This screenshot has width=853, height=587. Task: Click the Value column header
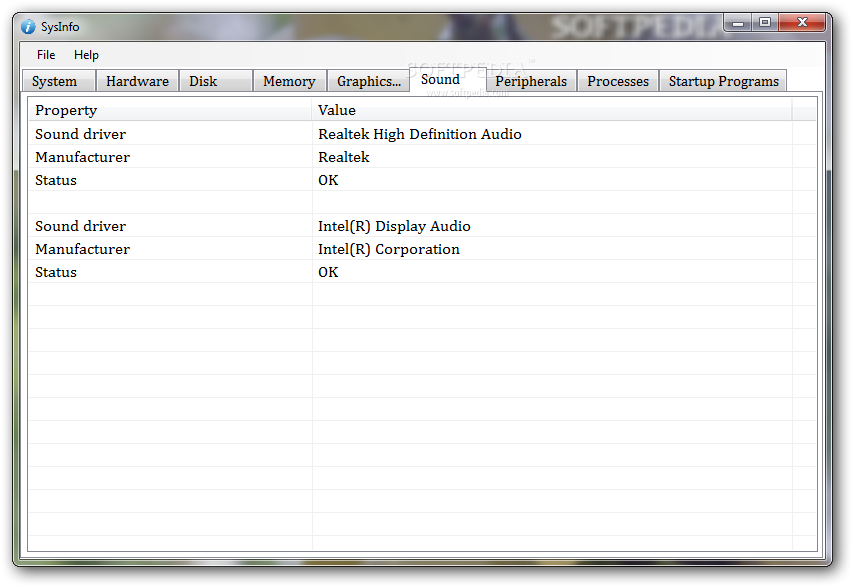pos(552,110)
